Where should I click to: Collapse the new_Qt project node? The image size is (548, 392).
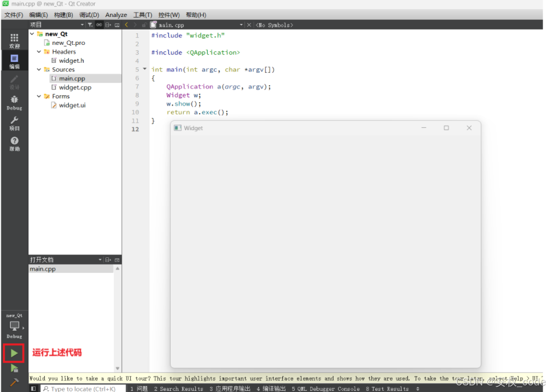(x=32, y=34)
